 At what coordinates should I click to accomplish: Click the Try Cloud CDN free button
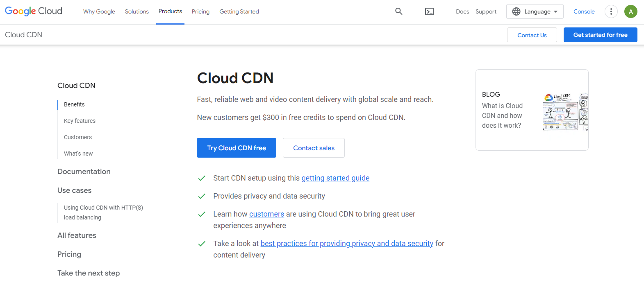point(236,148)
